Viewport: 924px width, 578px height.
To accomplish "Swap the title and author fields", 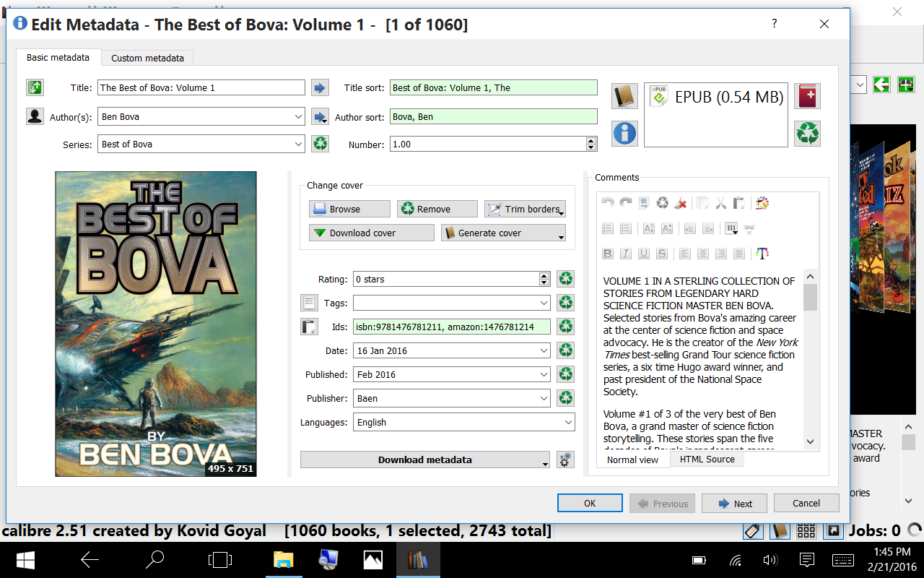I will tap(35, 87).
